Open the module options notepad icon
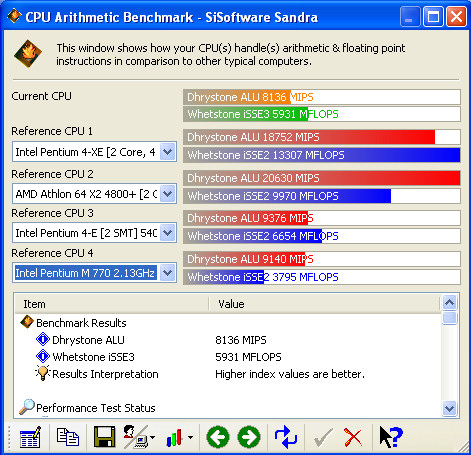The width and height of the screenshot is (471, 455). (x=30, y=437)
